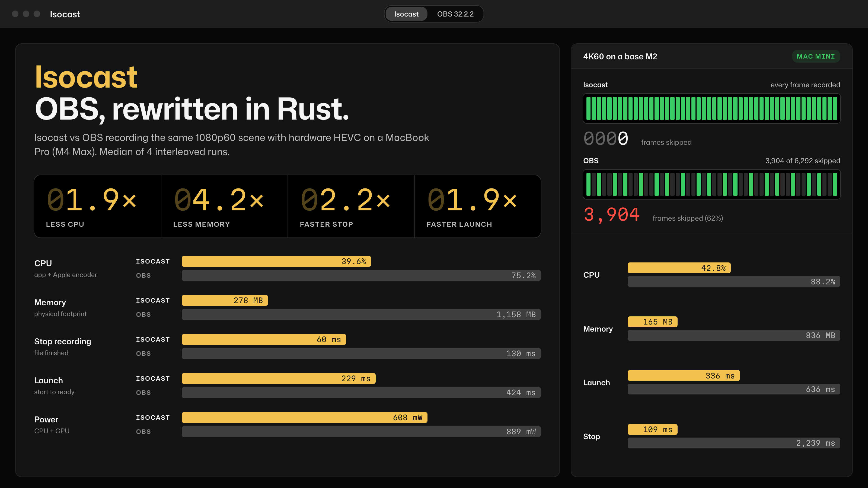Click the OBS 130 ms stop bar
Screen dimensions: 868x488
point(361,354)
